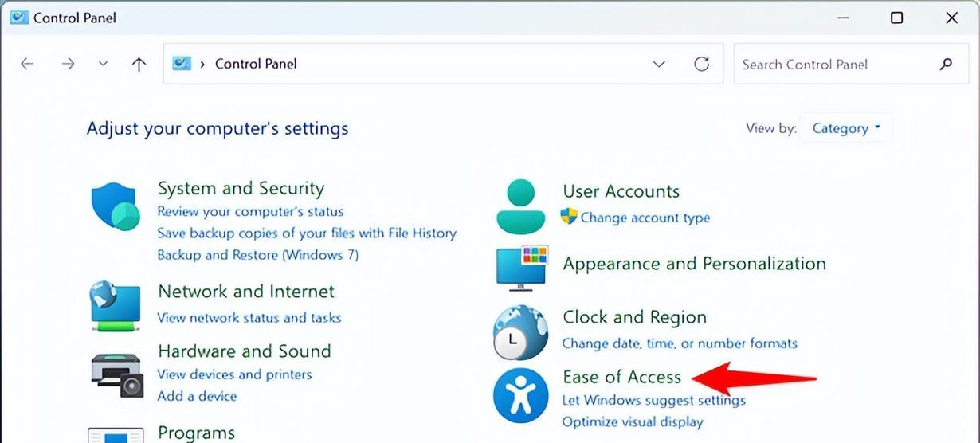Open Appearance and Personalization category
The width and height of the screenshot is (980, 443).
tap(694, 264)
